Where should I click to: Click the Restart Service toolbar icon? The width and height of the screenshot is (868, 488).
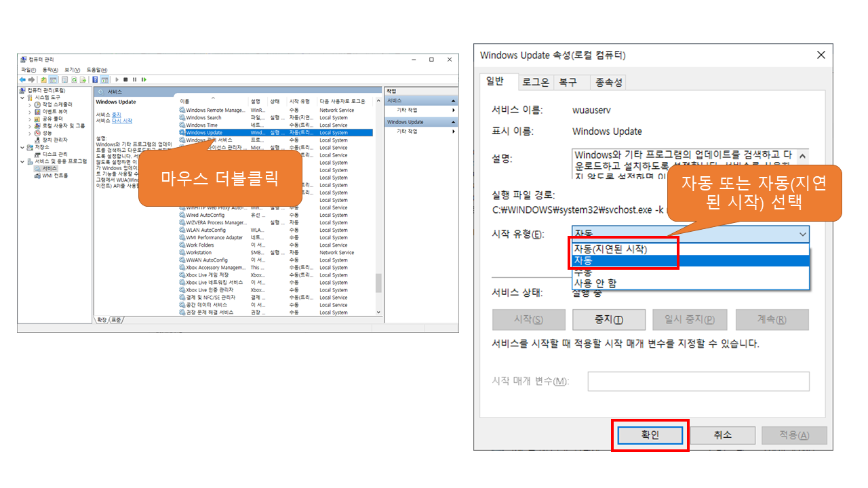pos(144,80)
